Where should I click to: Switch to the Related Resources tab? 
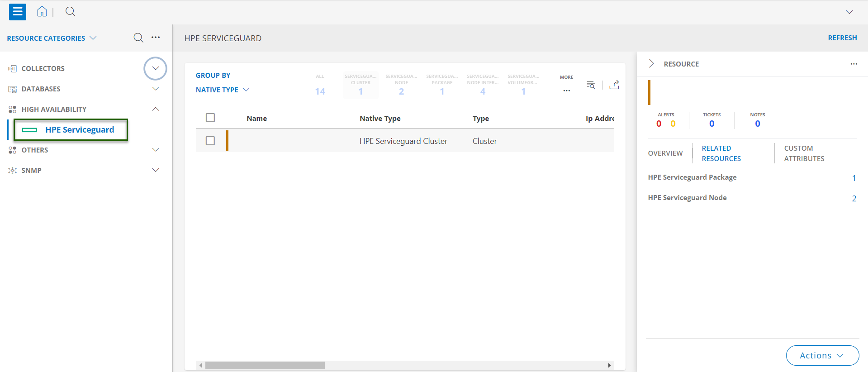[721, 153]
